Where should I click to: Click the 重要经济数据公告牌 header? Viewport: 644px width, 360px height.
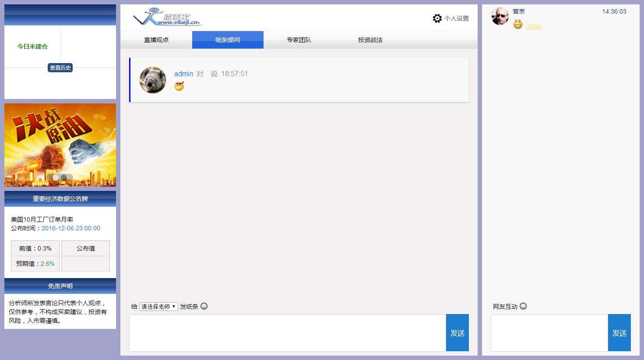pyautogui.click(x=60, y=199)
